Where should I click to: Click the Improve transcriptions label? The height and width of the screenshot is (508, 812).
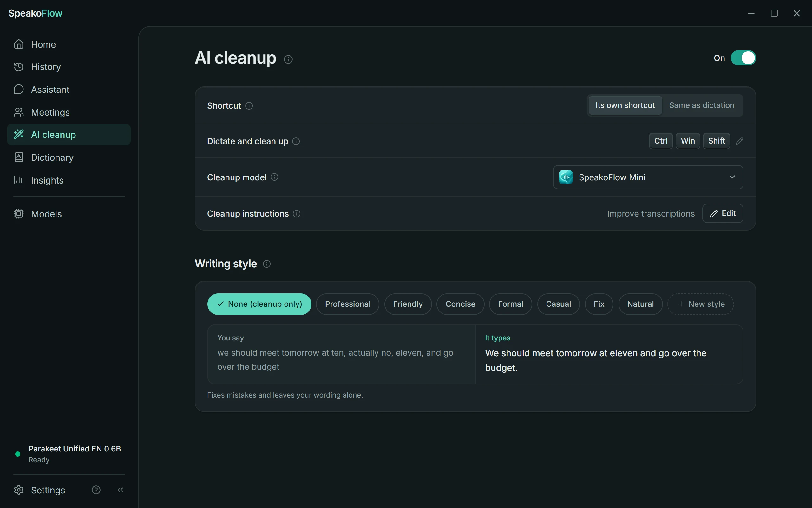(x=651, y=214)
